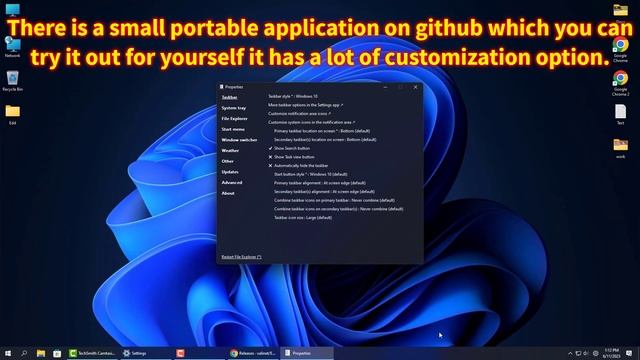This screenshot has width=640, height=360.
Task: Open Google Chrome desktop shortcut
Action: 620,49
